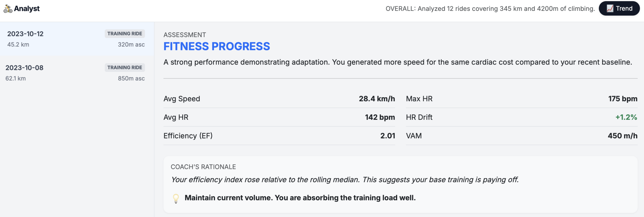
Task: Click the TRAINING RIDE badge on 2023-10-12
Action: pos(125,33)
